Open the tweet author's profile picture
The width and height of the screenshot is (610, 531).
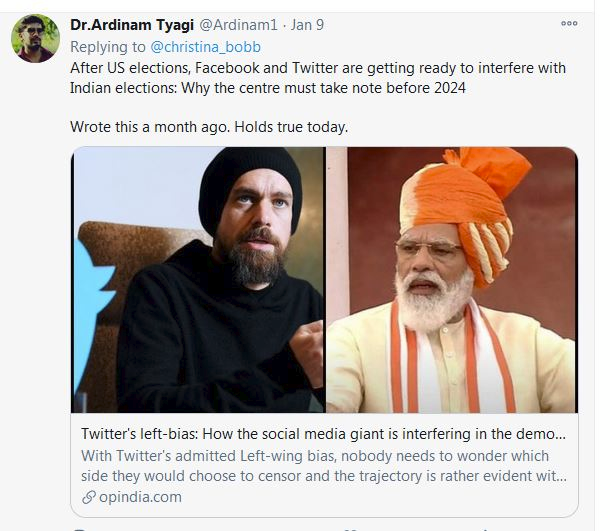pos(35,38)
